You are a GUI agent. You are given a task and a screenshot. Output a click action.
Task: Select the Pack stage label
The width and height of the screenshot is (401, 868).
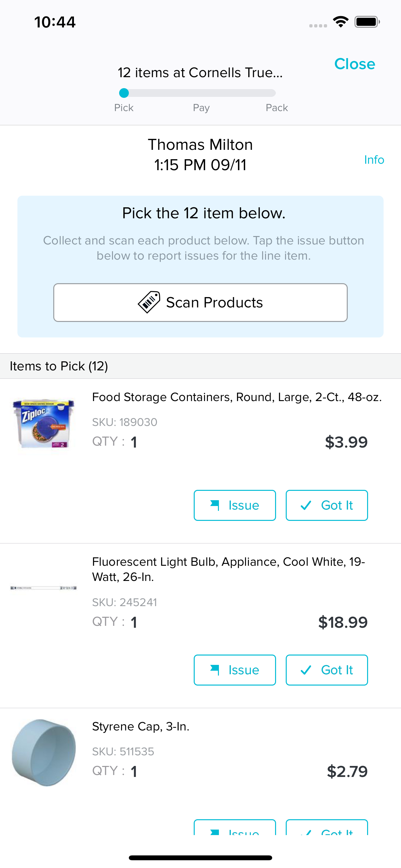(276, 108)
